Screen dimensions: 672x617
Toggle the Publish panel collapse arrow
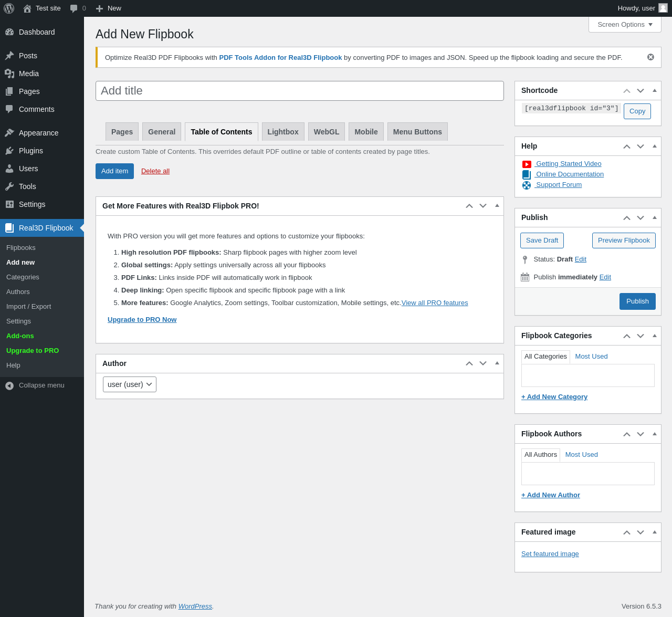click(x=655, y=217)
